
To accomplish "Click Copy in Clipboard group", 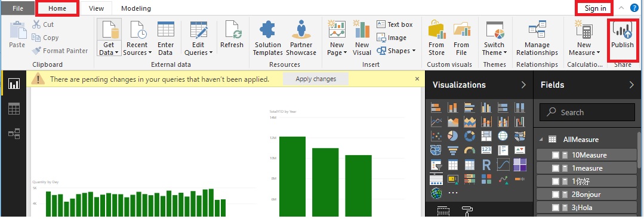I will click(x=45, y=38).
